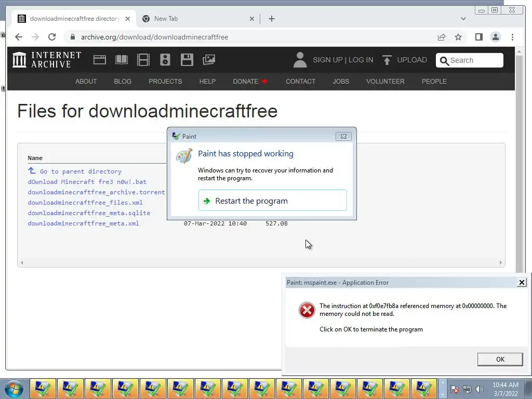Open the Video film strip icon

click(143, 60)
